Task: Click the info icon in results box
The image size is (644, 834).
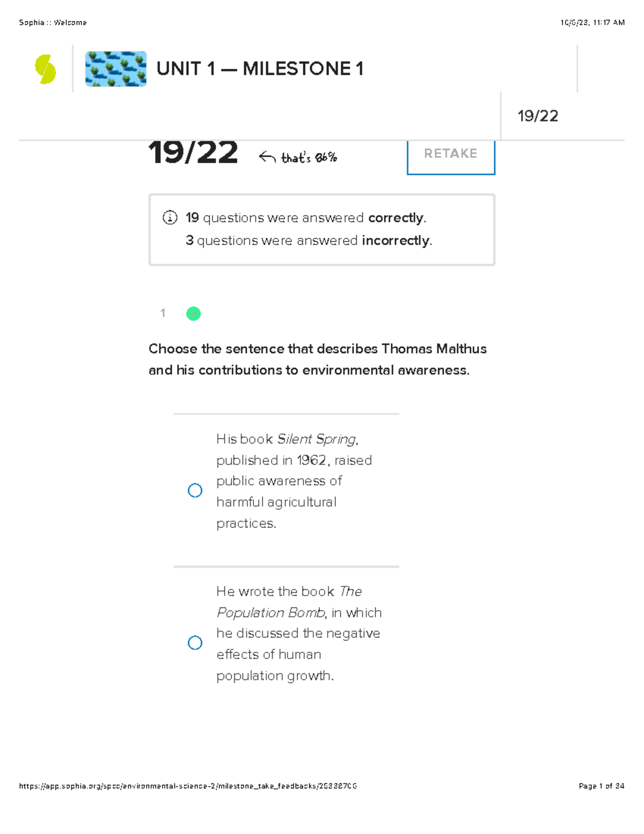Action: click(x=170, y=217)
